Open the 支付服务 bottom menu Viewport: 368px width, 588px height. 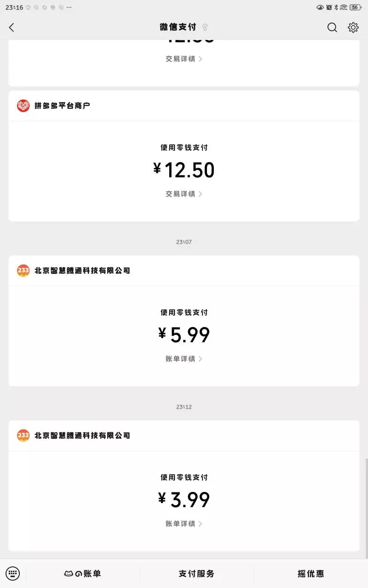click(196, 573)
